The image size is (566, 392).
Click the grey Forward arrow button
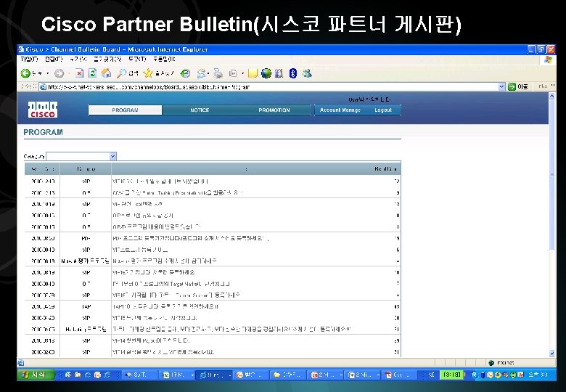tap(60, 73)
